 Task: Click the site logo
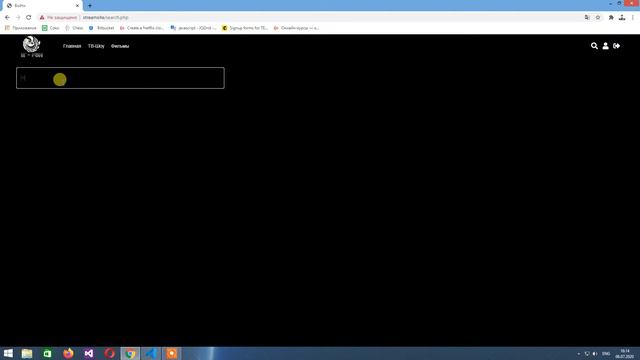[31, 46]
